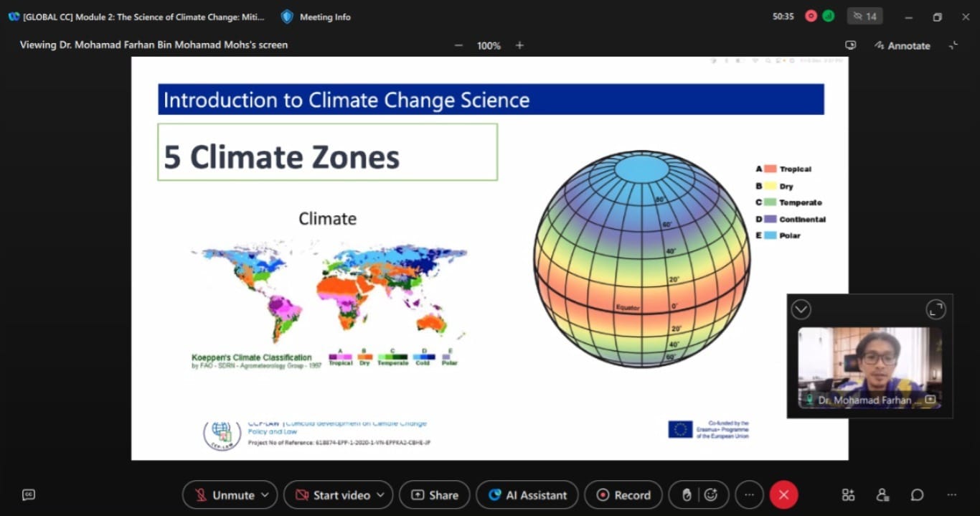Click the red recording indicator
Screen dimensions: 980x516
click(x=811, y=16)
